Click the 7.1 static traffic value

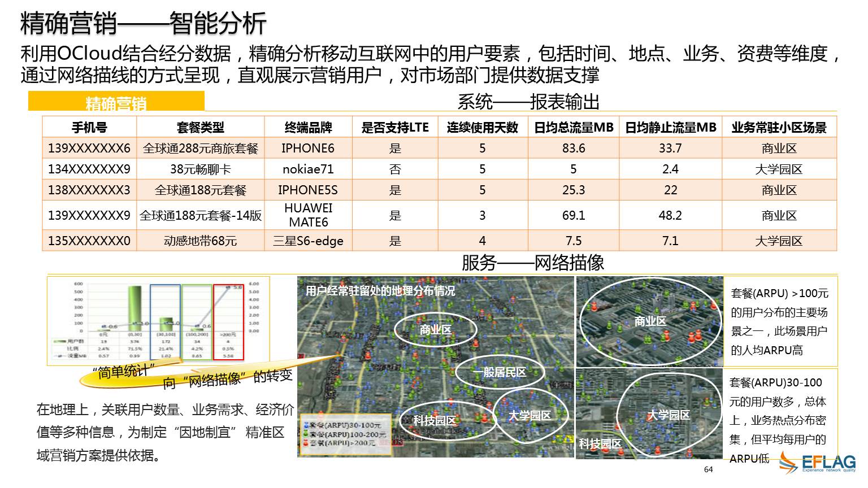(671, 241)
